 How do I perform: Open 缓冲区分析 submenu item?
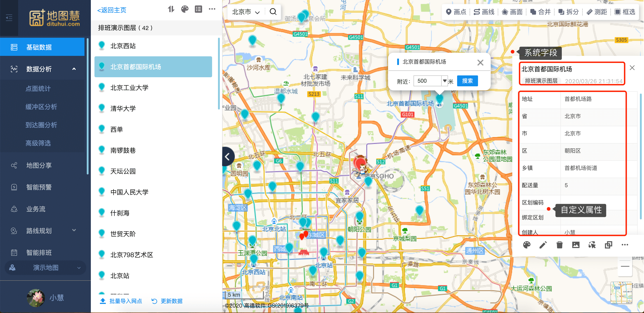41,107
